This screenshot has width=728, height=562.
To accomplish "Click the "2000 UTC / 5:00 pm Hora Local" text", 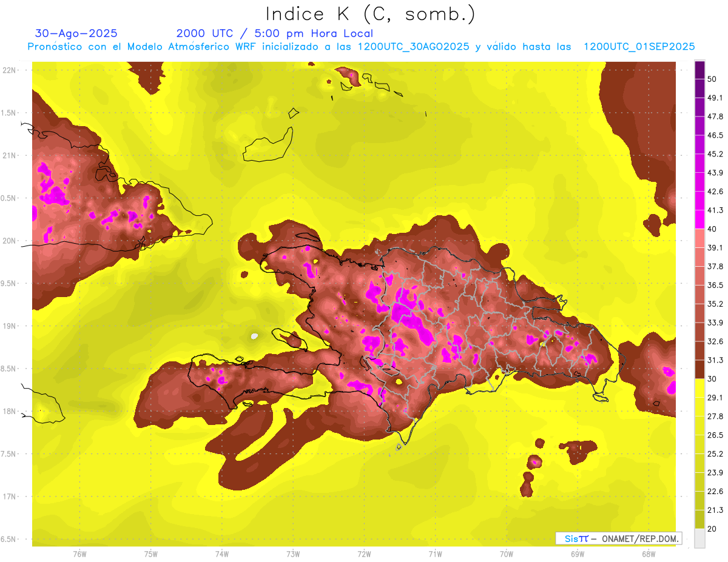I will coord(274,33).
